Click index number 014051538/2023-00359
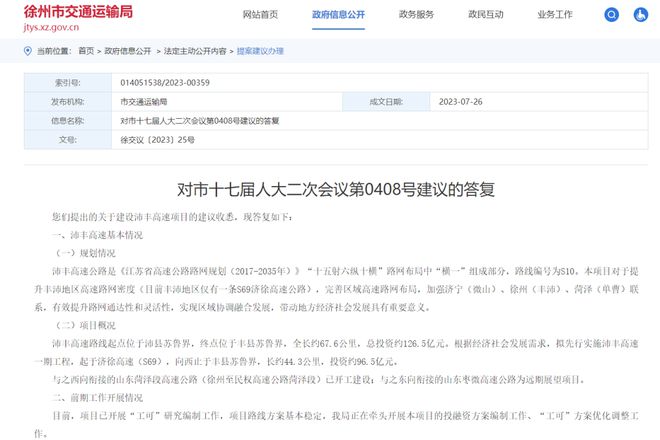Screen dimensions: 660x440 pos(165,83)
